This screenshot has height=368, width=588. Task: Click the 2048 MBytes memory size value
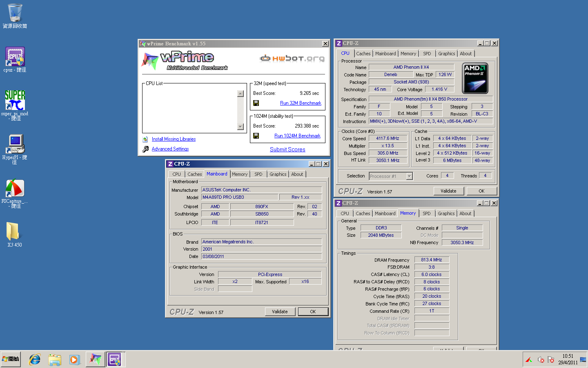coord(381,235)
